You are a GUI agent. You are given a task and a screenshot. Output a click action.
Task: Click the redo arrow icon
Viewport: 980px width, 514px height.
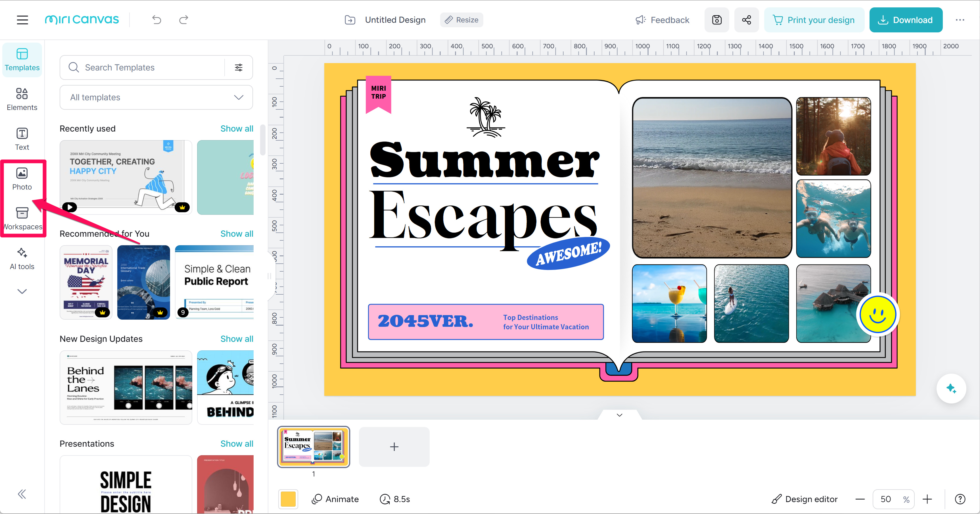coord(184,20)
